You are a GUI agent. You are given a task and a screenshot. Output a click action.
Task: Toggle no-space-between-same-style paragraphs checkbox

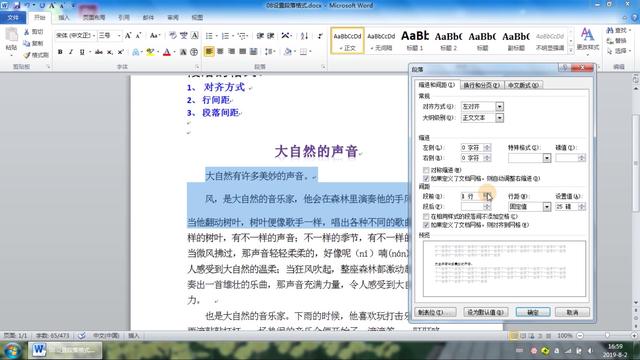(426, 216)
